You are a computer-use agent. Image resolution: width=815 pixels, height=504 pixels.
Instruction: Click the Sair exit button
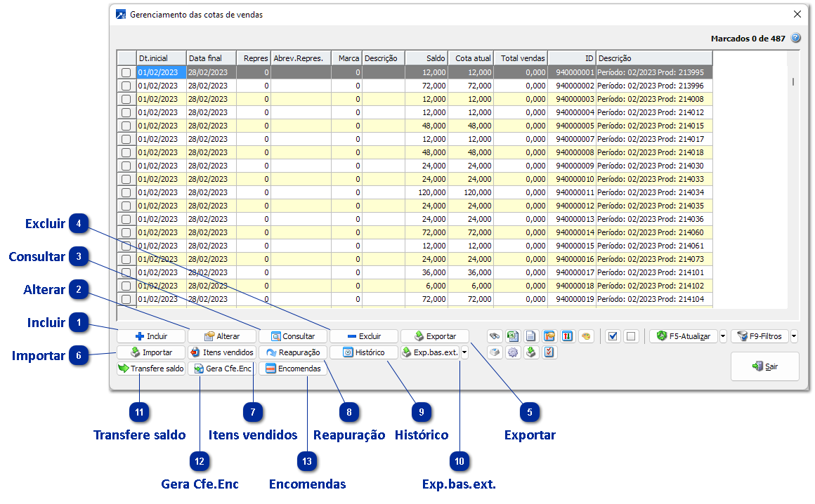tap(764, 366)
